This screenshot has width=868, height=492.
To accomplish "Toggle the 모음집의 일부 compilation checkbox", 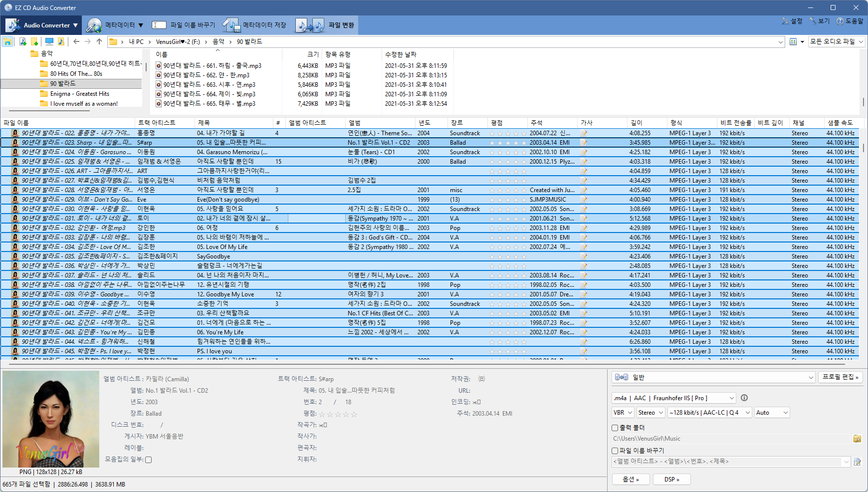I will pos(149,460).
